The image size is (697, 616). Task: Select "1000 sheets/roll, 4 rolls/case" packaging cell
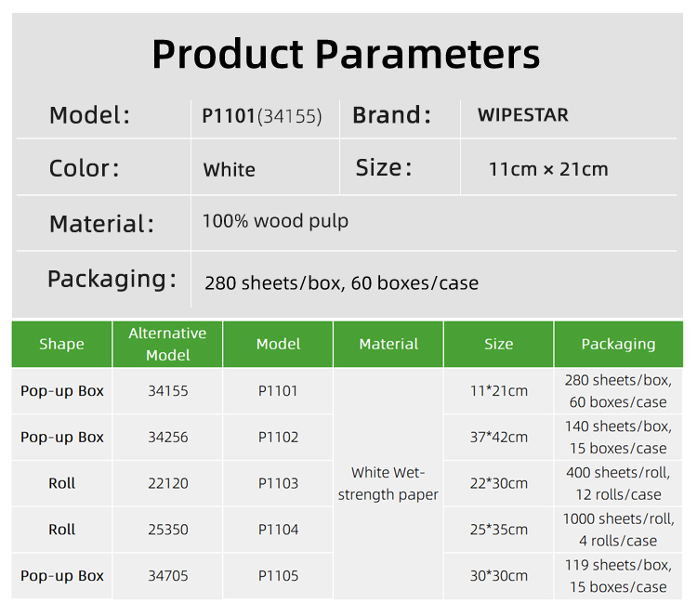(x=618, y=530)
